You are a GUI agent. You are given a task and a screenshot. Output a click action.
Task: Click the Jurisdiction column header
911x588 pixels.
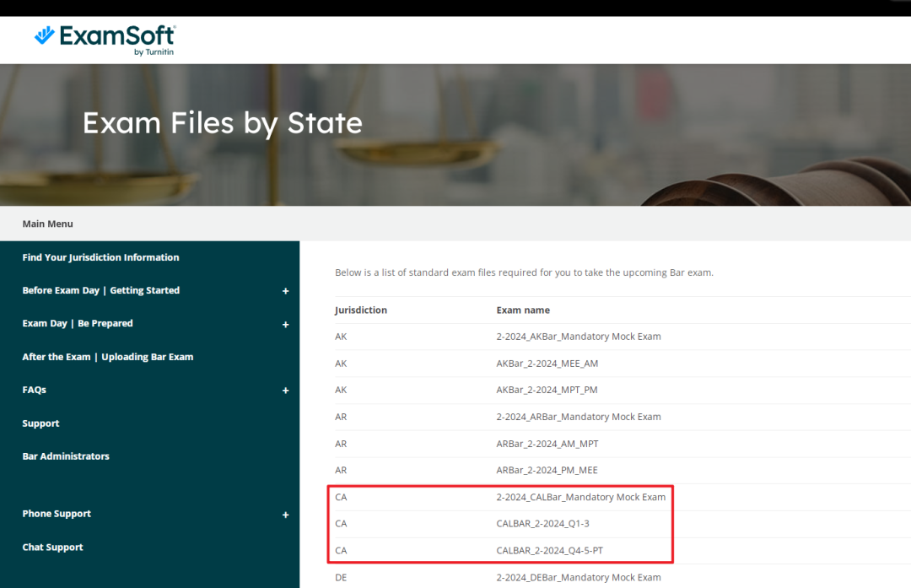click(361, 310)
